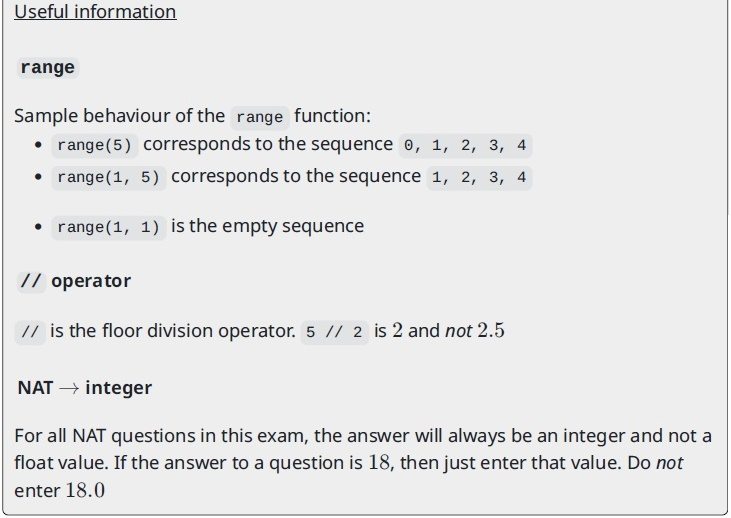Click the bullet before range(5)

(x=38, y=145)
